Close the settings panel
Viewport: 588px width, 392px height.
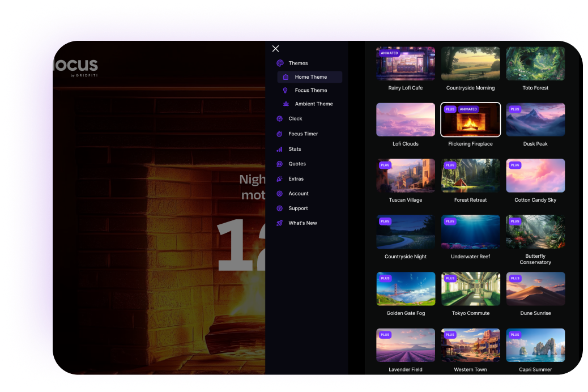point(275,49)
